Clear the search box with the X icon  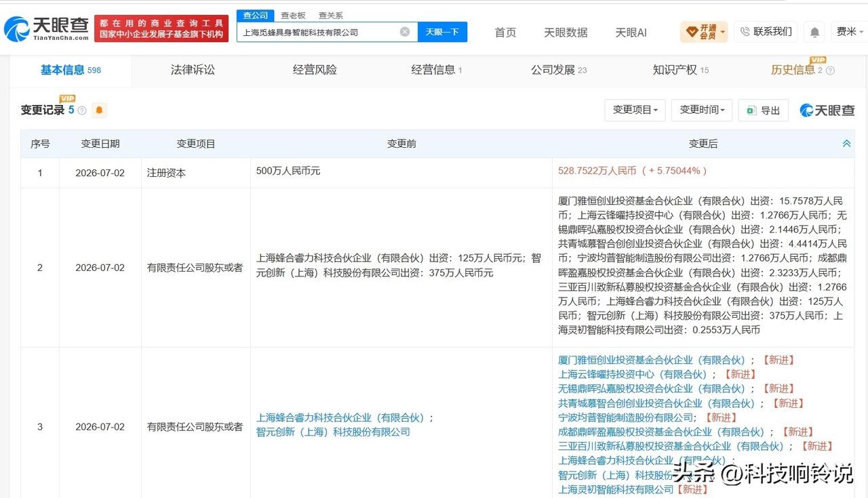tap(405, 32)
